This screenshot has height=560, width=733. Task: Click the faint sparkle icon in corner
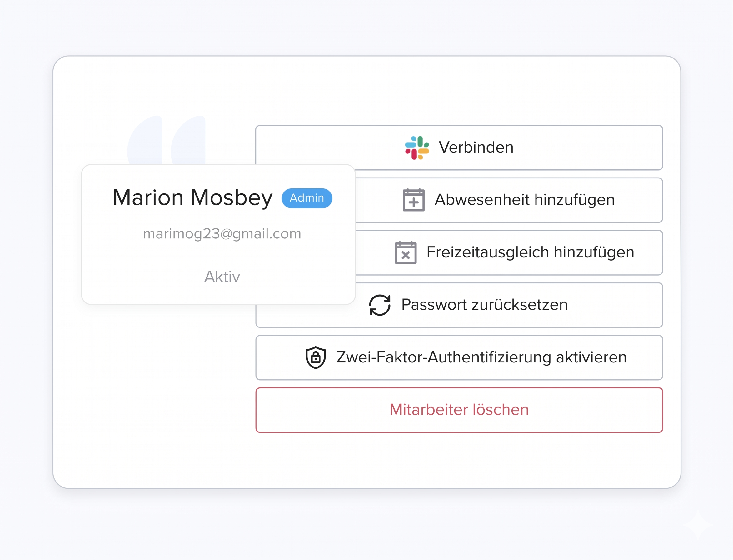(x=698, y=525)
